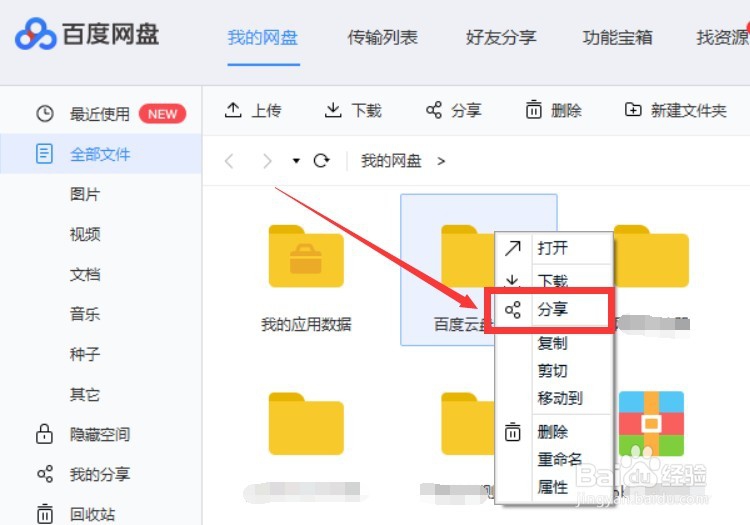Click 新建文件夹 text in toolbar

pos(689,111)
